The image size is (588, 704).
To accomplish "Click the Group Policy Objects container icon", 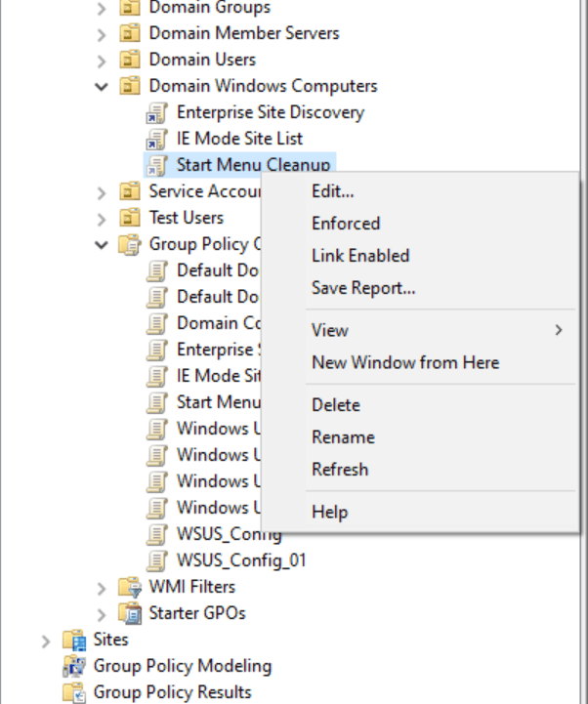I will point(129,245).
